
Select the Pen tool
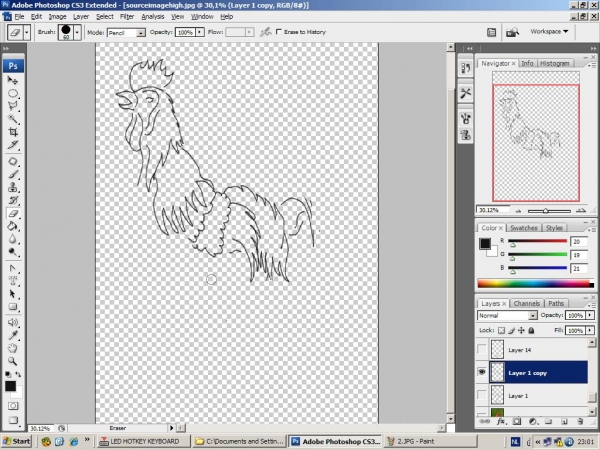point(13,268)
